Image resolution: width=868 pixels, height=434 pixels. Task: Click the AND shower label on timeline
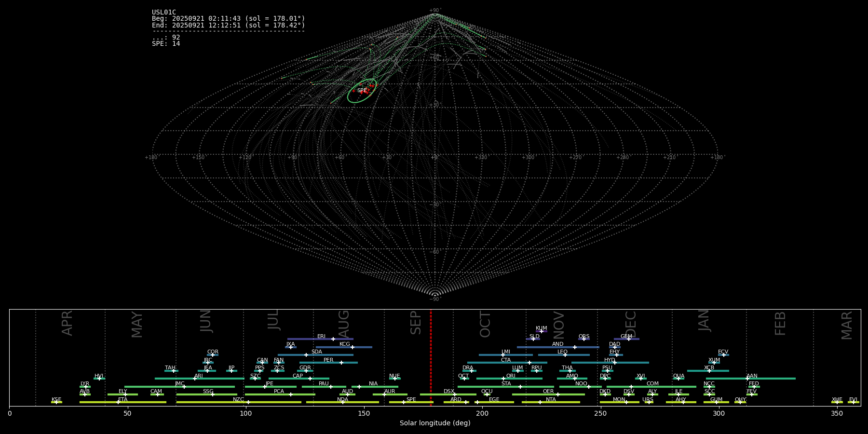(558, 344)
